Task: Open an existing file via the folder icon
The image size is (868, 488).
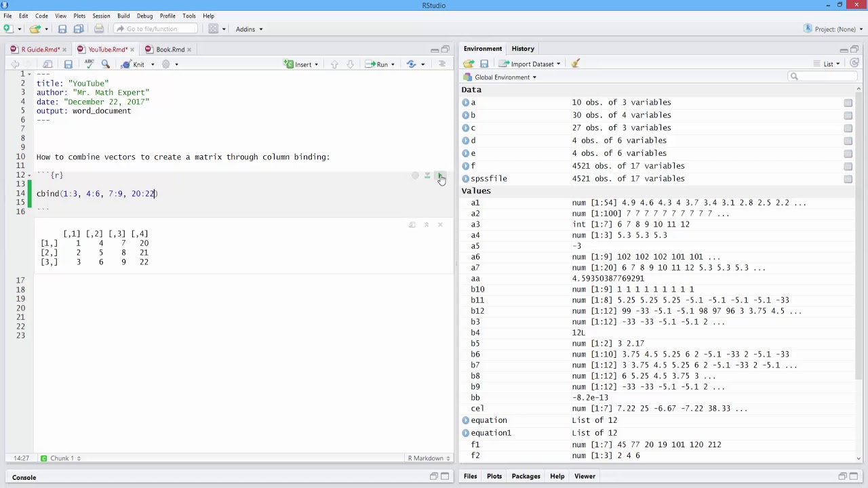Action: click(x=35, y=28)
